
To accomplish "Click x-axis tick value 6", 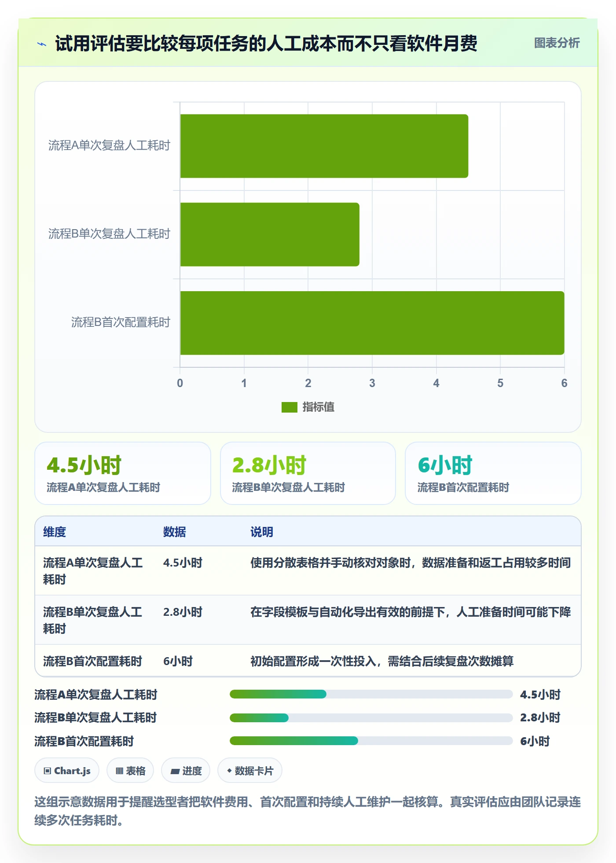I will (x=564, y=383).
